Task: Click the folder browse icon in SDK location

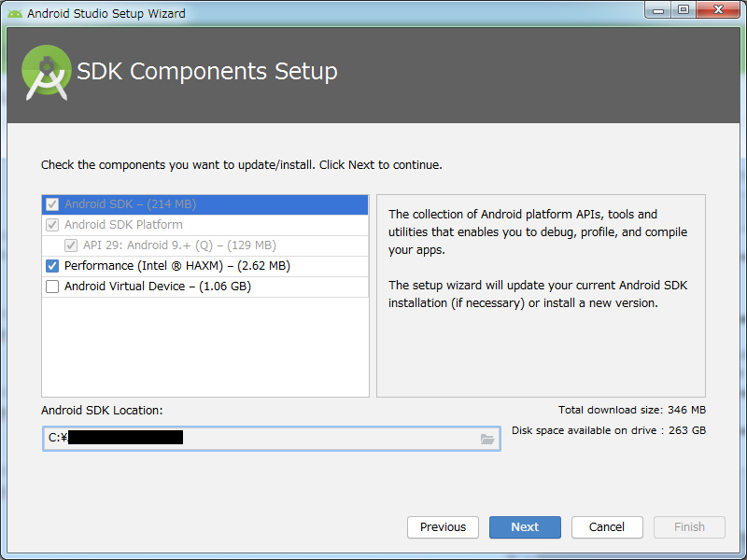Action: (x=487, y=439)
